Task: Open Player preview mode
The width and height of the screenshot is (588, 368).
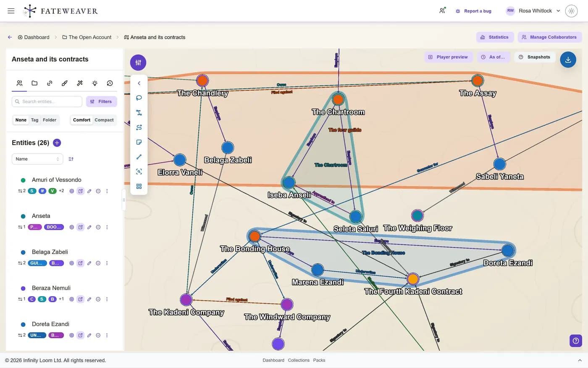Action: click(448, 57)
